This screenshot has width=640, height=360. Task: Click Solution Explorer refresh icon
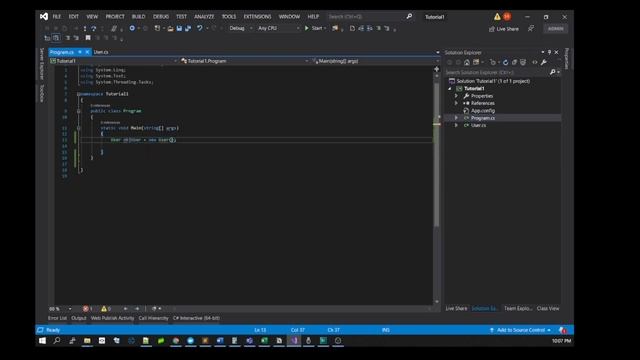point(505,62)
